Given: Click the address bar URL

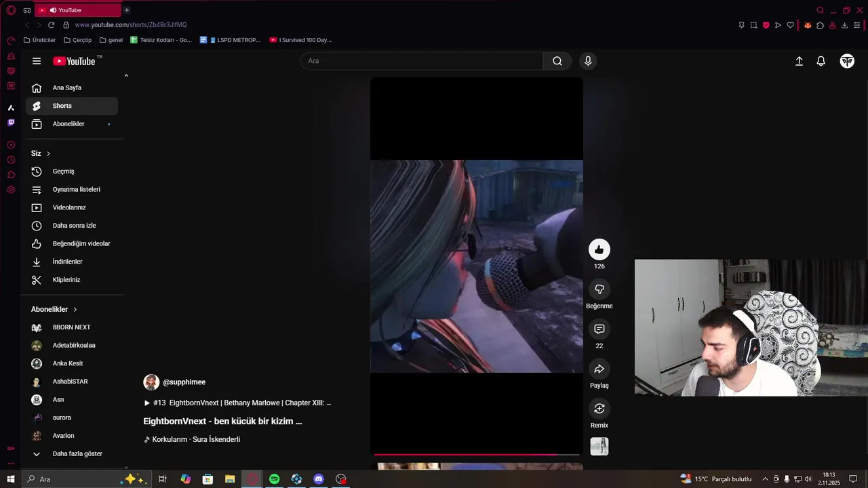Looking at the screenshot, I should pyautogui.click(x=131, y=25).
